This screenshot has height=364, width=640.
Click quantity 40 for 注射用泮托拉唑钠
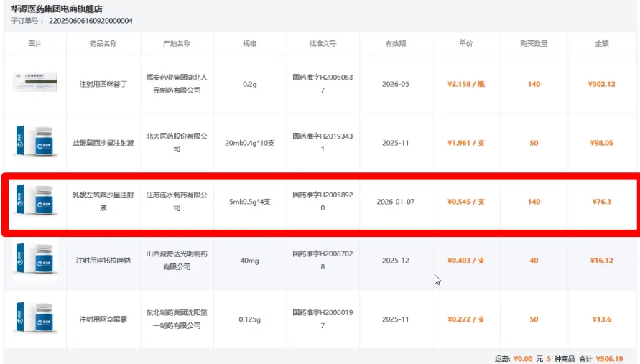[x=534, y=261]
